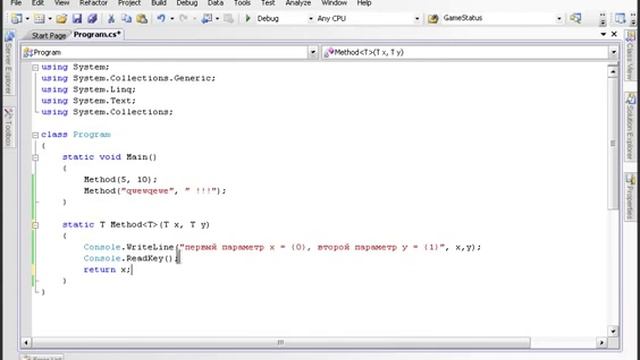This screenshot has width=640, height=360.
Task: Open the active files list arrow
Action: [603, 34]
